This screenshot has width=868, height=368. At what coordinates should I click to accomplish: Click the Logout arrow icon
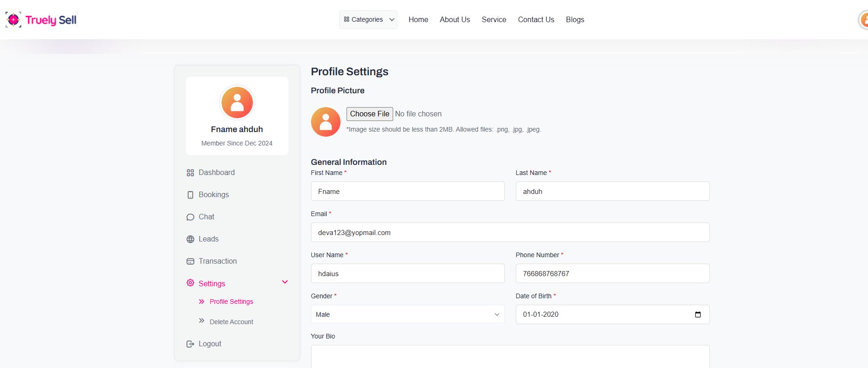pyautogui.click(x=190, y=344)
